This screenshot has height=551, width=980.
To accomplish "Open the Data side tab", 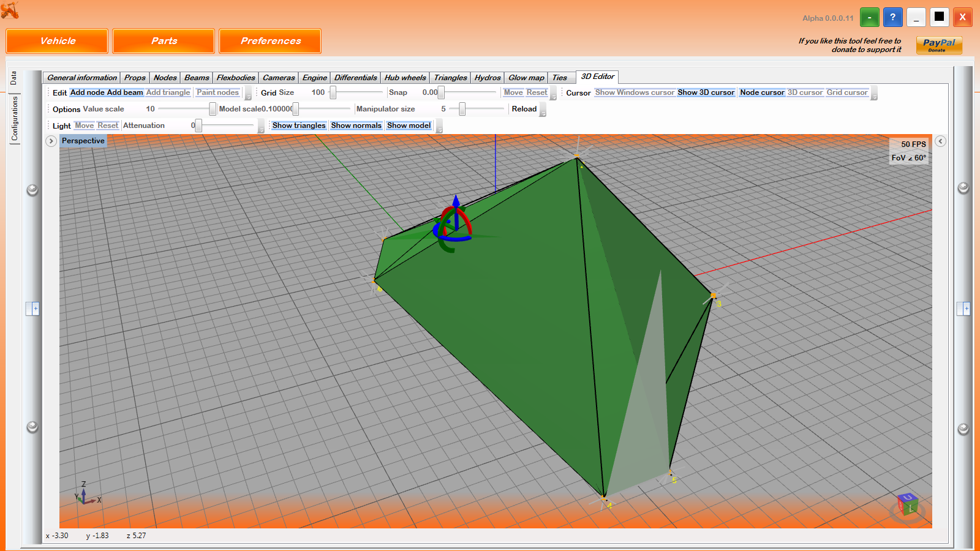I will coord(13,78).
